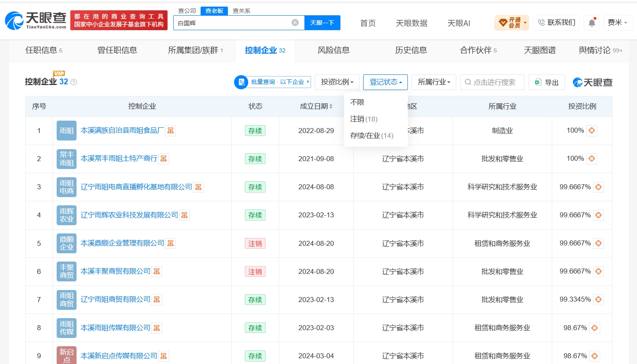637x364 pixels.
Task: Click date cell 2024-08-08
Action: 316,187
